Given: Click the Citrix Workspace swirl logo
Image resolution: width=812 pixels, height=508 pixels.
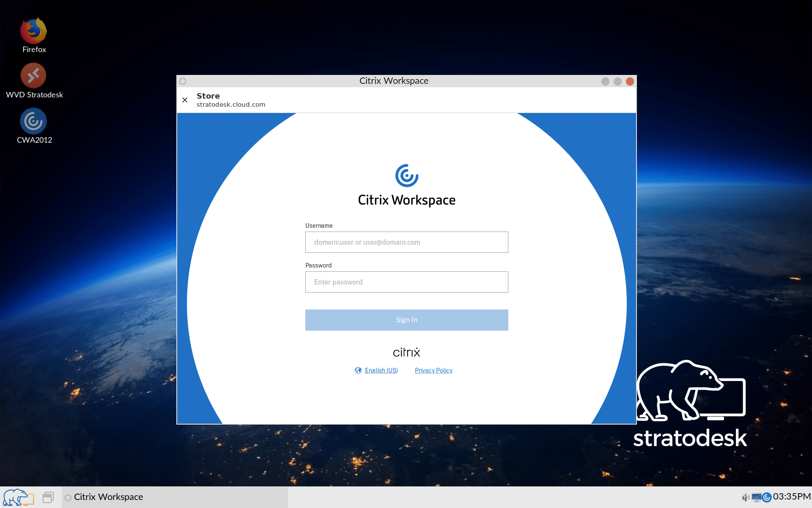Looking at the screenshot, I should pyautogui.click(x=407, y=176).
